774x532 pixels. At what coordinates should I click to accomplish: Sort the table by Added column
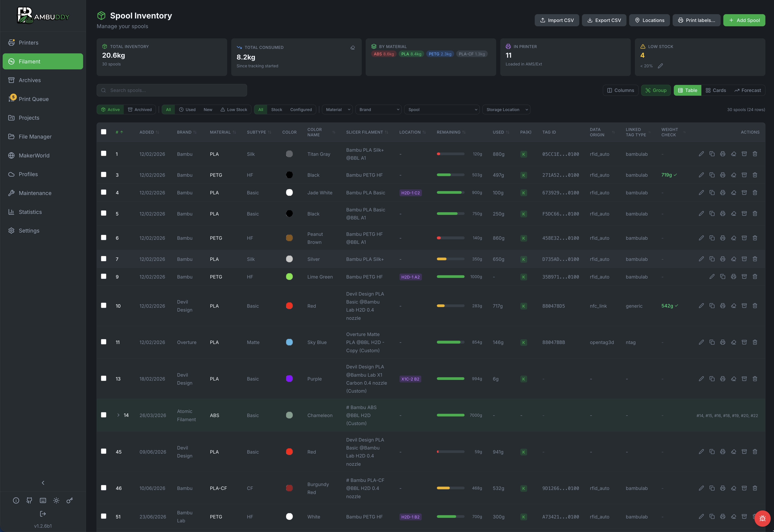click(149, 132)
